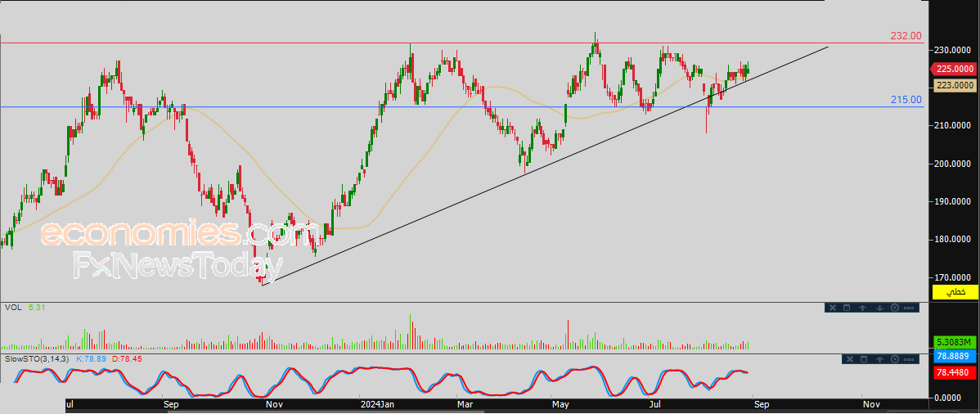Click the first Nov label on time axis
Image resolution: width=980 pixels, height=414 pixels.
[274, 405]
